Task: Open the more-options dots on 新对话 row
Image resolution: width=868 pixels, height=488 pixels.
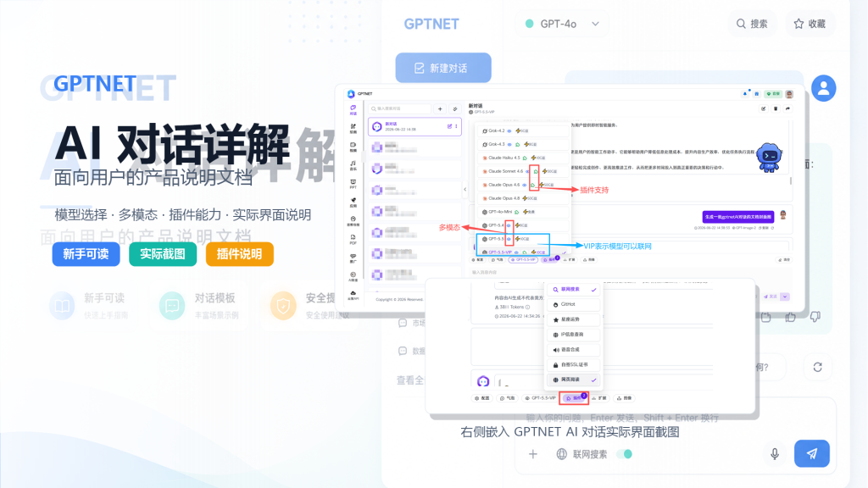Action: [x=456, y=127]
